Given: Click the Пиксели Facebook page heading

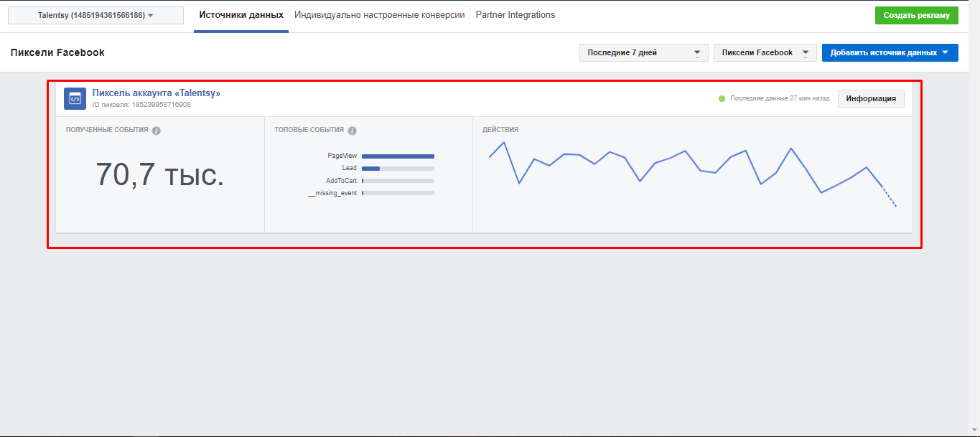Looking at the screenshot, I should pyautogui.click(x=57, y=52).
